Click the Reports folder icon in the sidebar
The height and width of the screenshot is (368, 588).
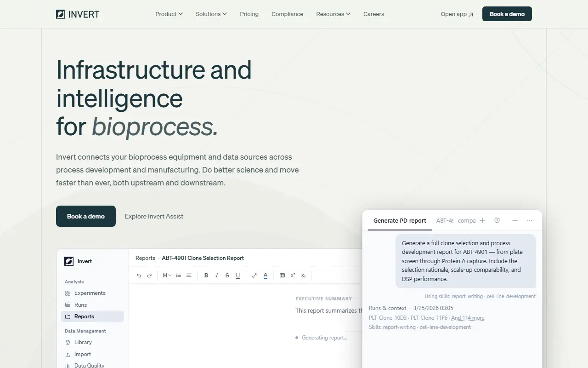click(x=68, y=317)
